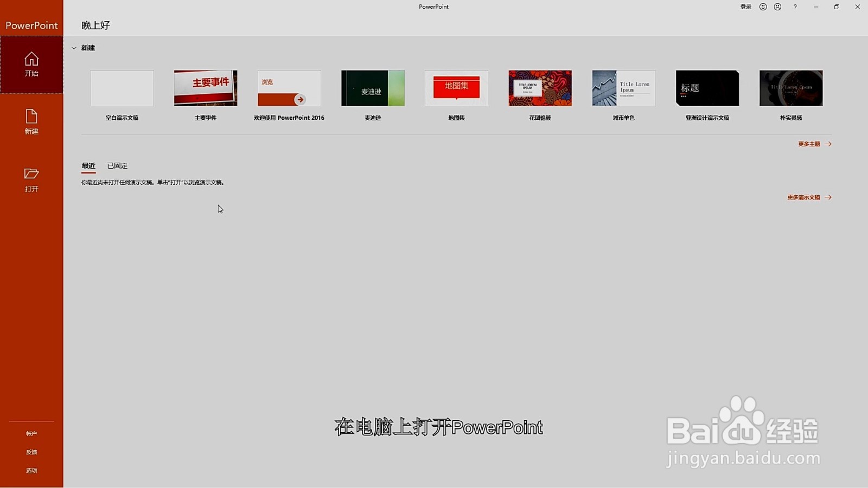Image resolution: width=868 pixels, height=488 pixels.
Task: Click 登录 to sign in
Action: click(x=746, y=7)
